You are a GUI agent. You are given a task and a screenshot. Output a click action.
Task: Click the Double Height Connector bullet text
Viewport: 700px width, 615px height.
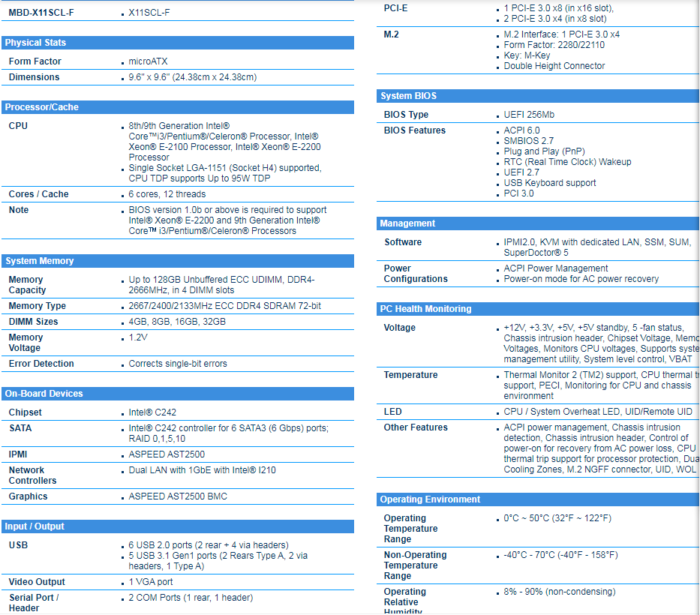click(x=554, y=66)
